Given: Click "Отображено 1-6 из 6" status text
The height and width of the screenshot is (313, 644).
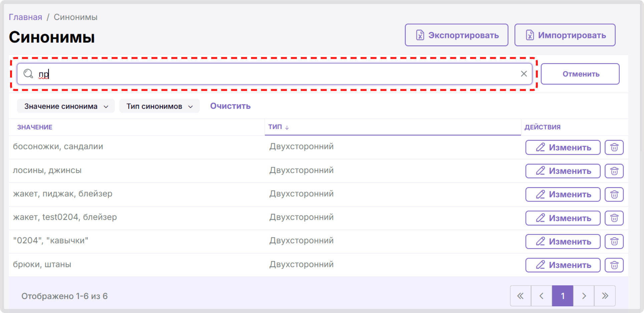Looking at the screenshot, I should pyautogui.click(x=64, y=296).
